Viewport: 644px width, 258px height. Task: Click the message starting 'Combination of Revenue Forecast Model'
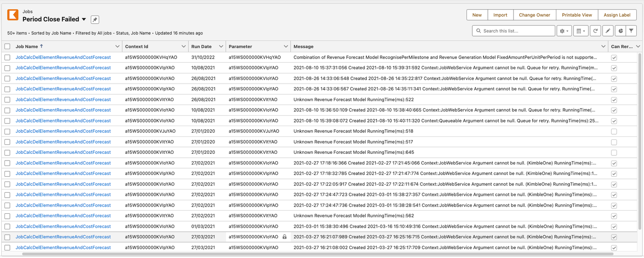pyautogui.click(x=445, y=57)
